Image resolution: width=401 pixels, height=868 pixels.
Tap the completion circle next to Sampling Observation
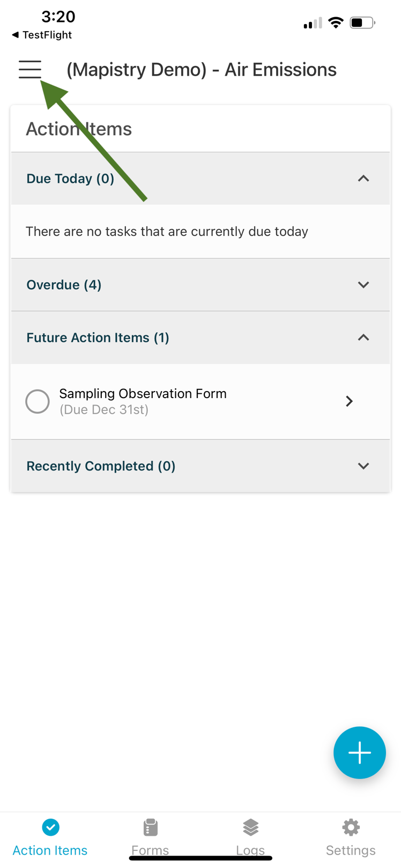[37, 401]
